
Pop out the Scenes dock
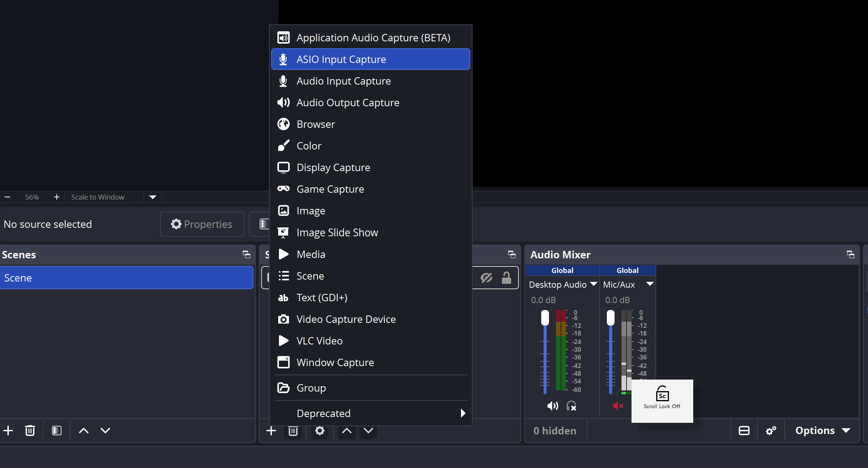pyautogui.click(x=246, y=254)
